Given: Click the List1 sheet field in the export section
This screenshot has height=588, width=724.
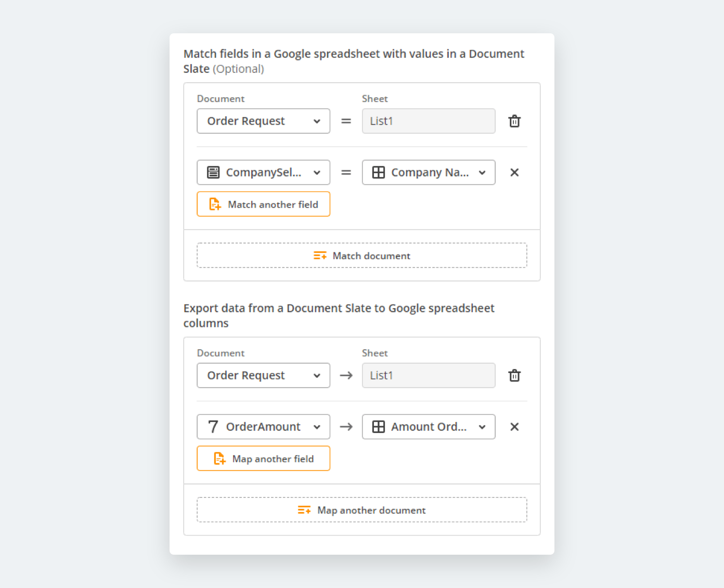Looking at the screenshot, I should pyautogui.click(x=429, y=376).
